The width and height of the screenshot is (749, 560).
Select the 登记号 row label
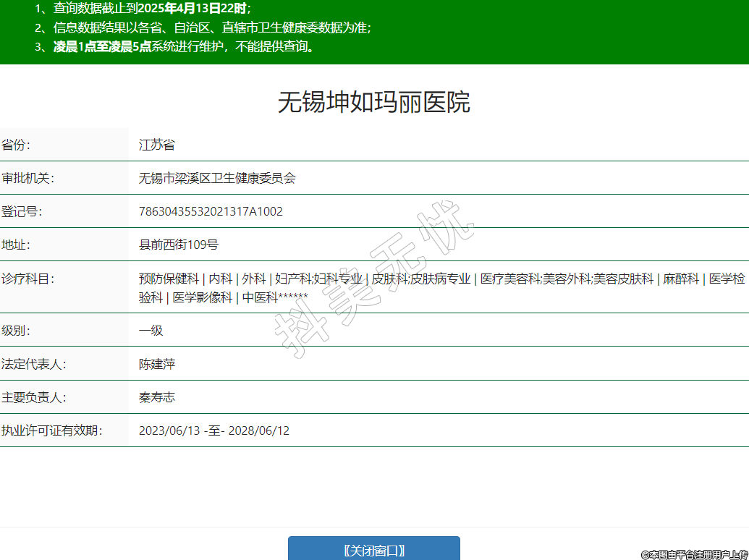[22, 211]
